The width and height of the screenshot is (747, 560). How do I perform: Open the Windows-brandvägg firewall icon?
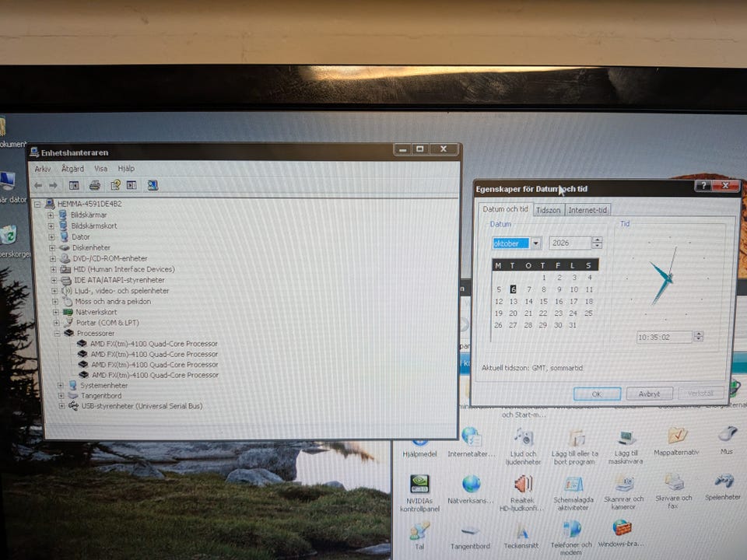click(621, 534)
